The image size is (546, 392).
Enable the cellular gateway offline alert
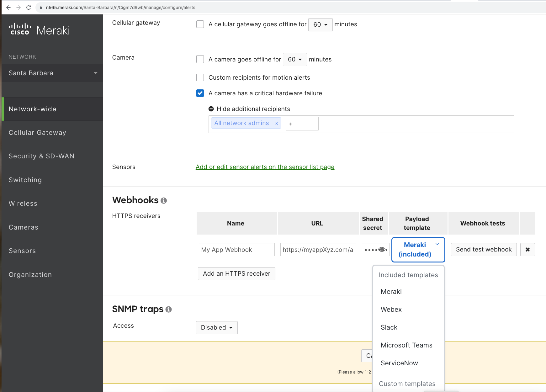coord(200,24)
